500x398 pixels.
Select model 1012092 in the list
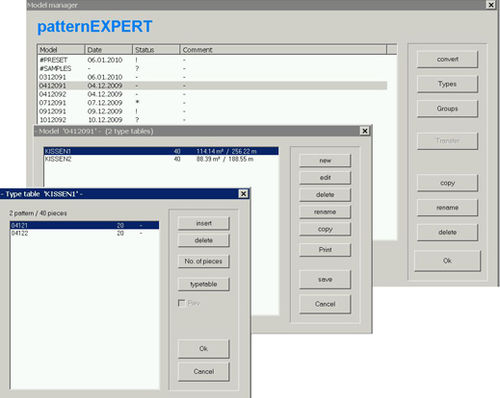[x=212, y=120]
